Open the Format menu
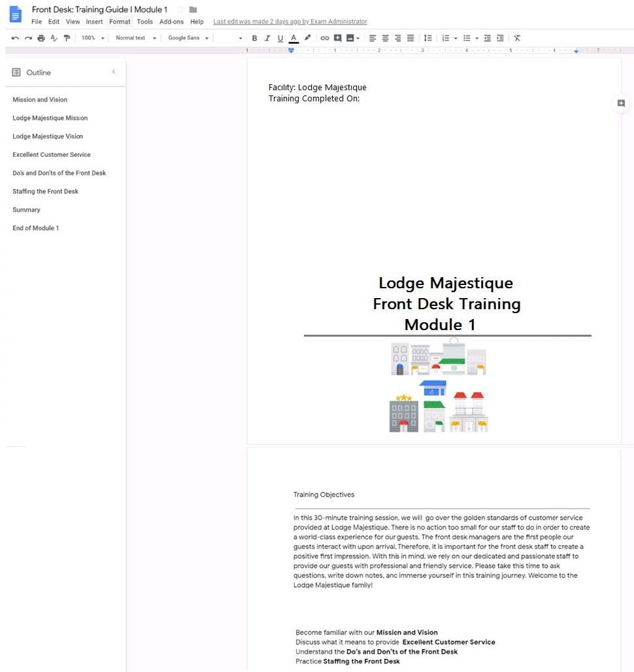 [x=120, y=22]
